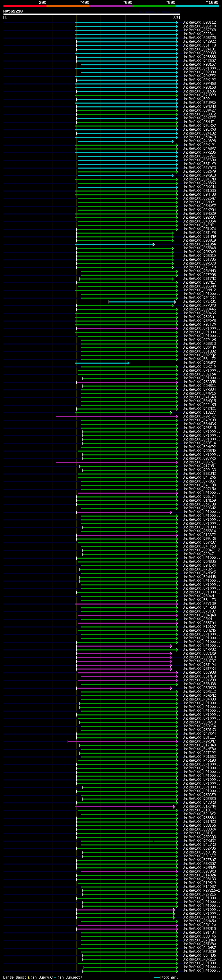Select hit label UniRef100_P22465
Image resolution: width=222 pixels, height=980 pixels.
[199, 405]
